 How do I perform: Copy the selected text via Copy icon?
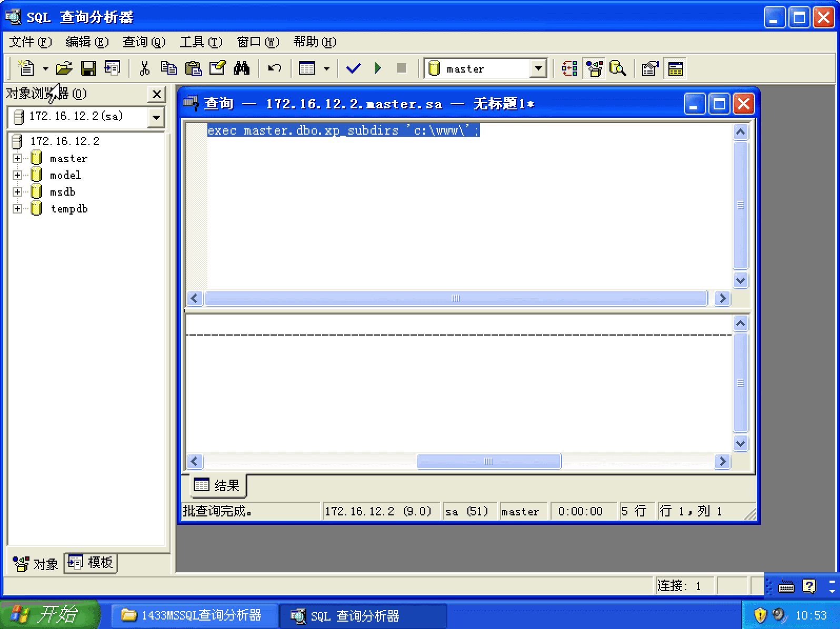pos(168,68)
